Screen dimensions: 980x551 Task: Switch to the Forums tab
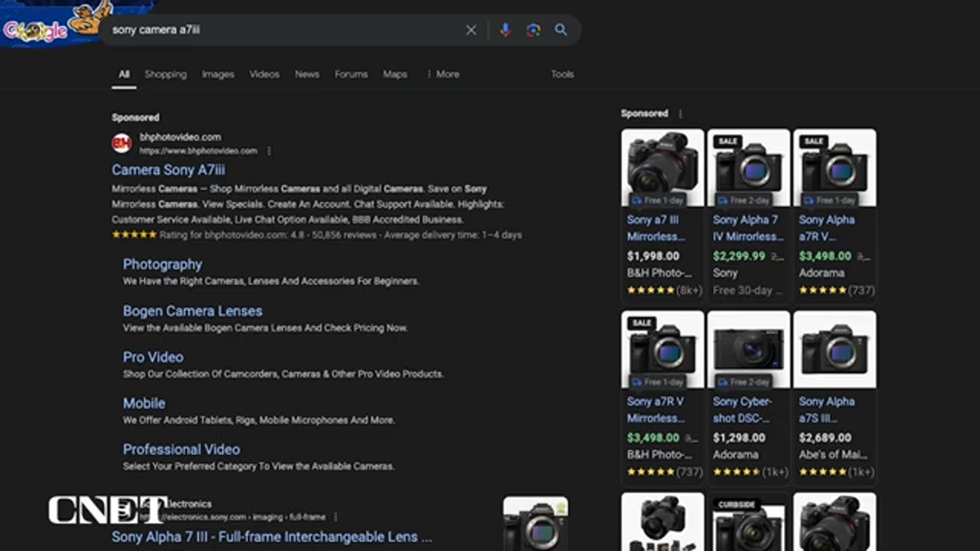click(351, 74)
